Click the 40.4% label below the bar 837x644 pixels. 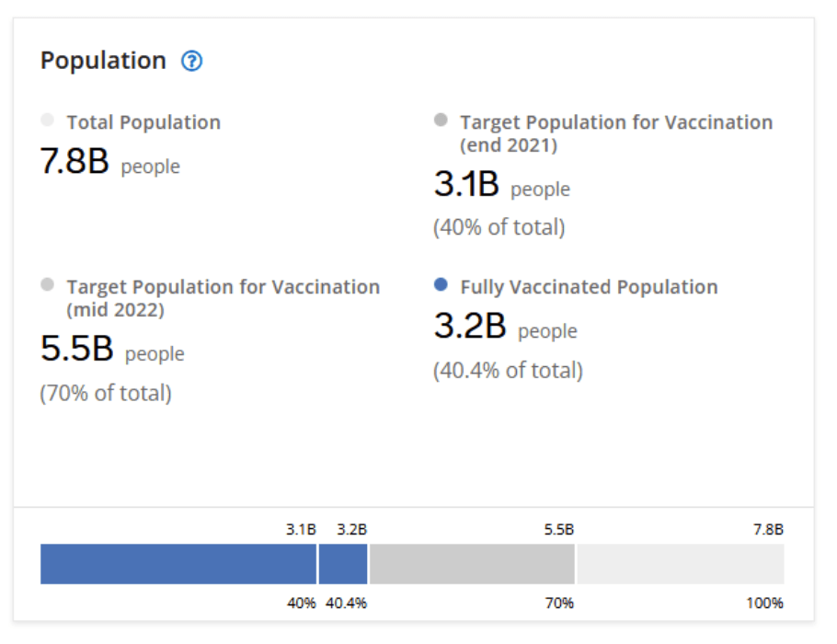(x=346, y=604)
